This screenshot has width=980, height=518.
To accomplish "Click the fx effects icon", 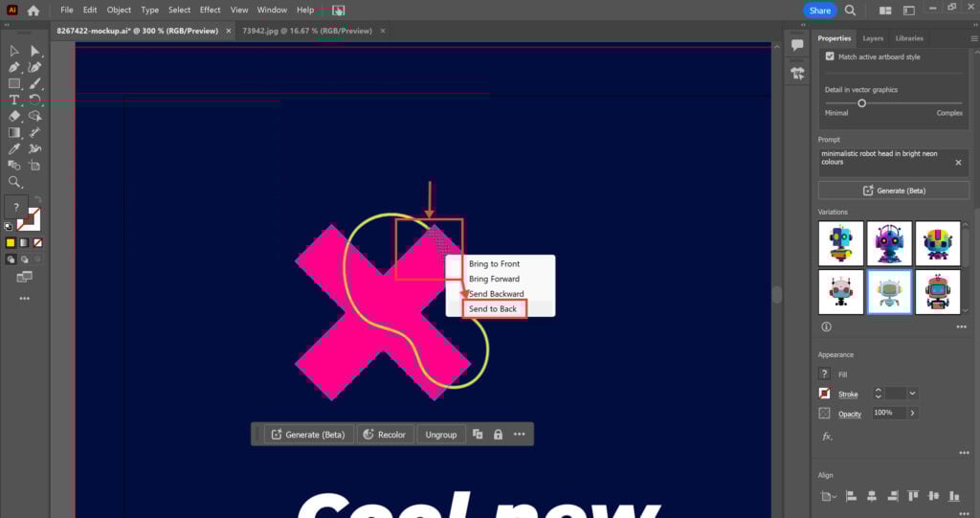I will (827, 436).
